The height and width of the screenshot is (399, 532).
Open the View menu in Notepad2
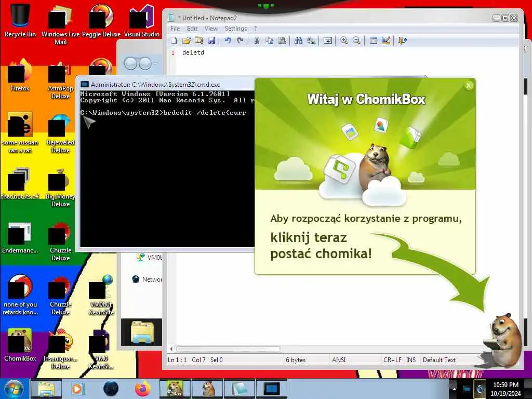[x=211, y=29]
